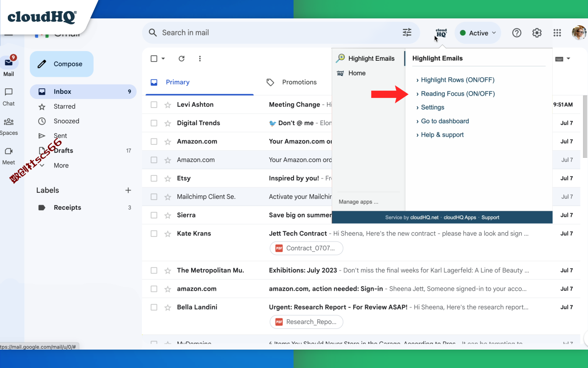Check the Etsy email checkbox

154,178
